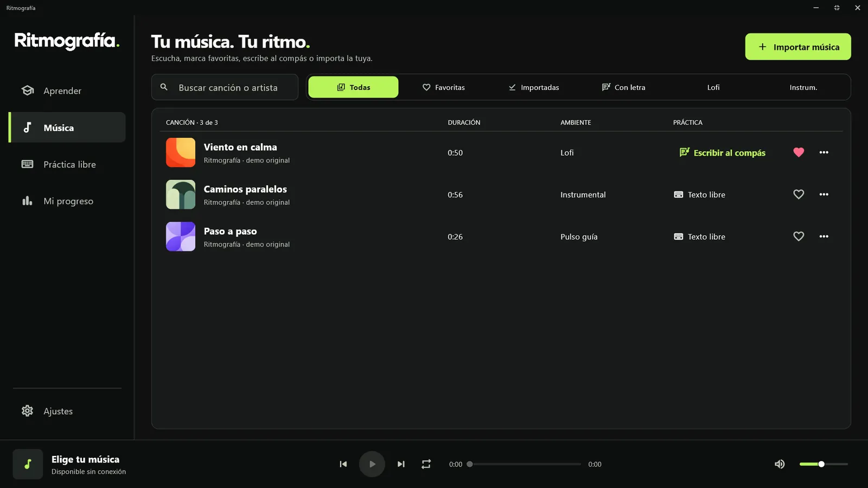Skip to previous track
This screenshot has width=868, height=488.
coord(343,464)
